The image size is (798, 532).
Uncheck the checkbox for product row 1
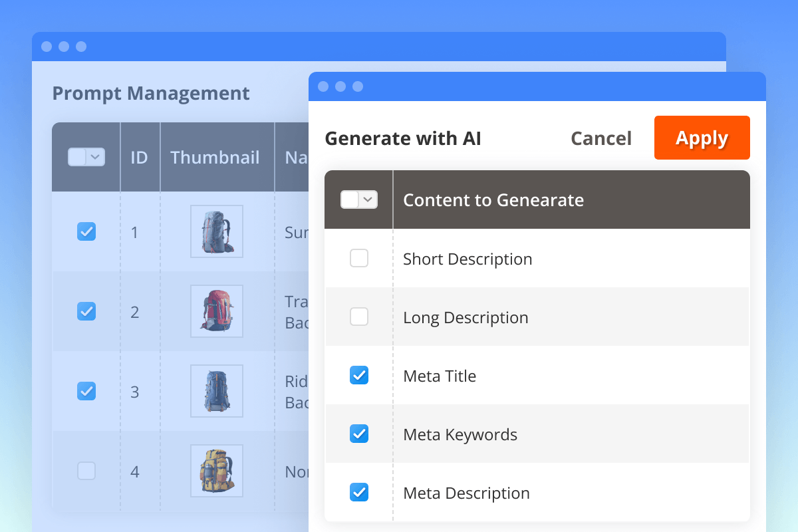(x=86, y=231)
